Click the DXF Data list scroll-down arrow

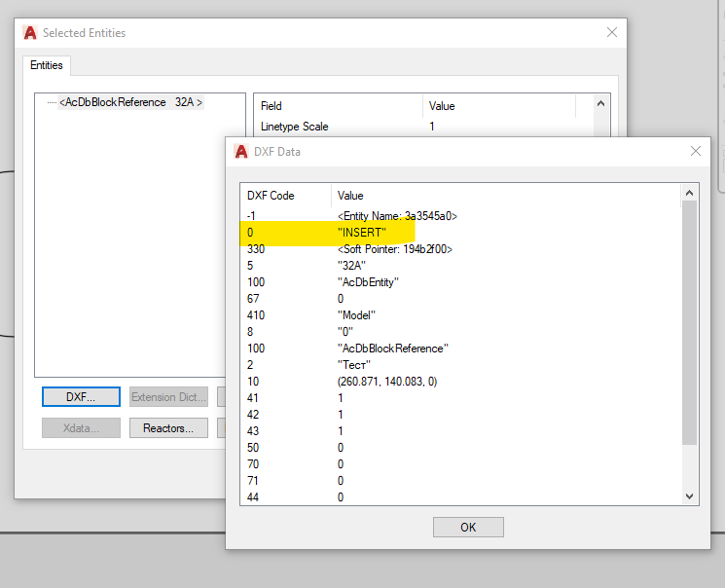pos(689,496)
